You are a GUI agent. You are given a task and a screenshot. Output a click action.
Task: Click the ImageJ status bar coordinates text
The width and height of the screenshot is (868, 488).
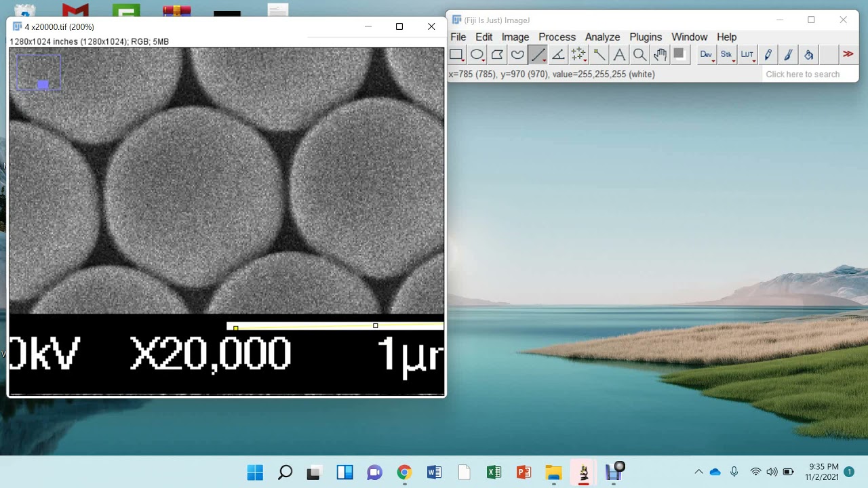pos(551,75)
